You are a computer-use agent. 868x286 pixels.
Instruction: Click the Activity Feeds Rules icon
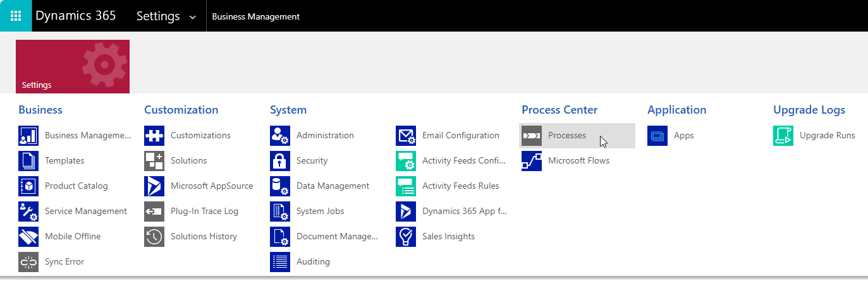(406, 186)
